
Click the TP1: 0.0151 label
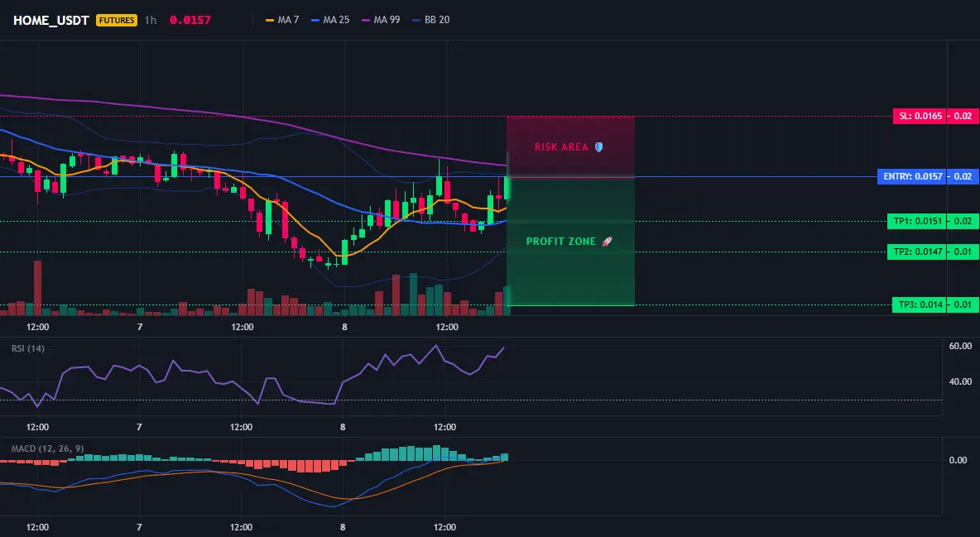pos(917,221)
